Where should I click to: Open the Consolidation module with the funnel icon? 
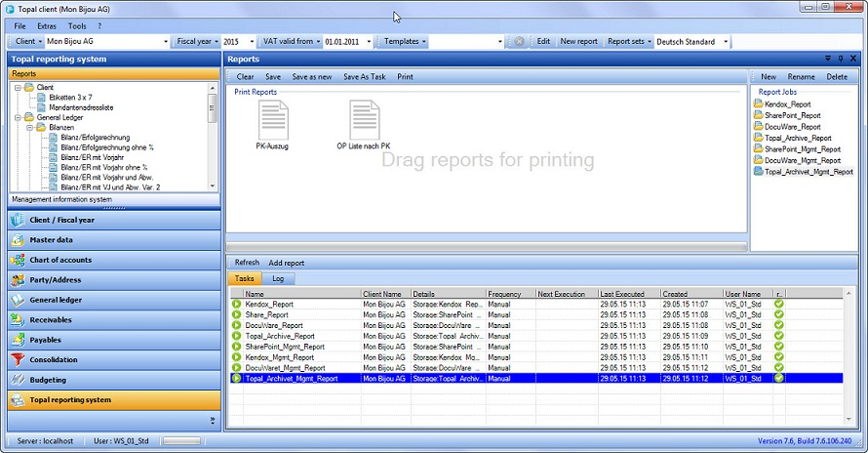coord(54,359)
